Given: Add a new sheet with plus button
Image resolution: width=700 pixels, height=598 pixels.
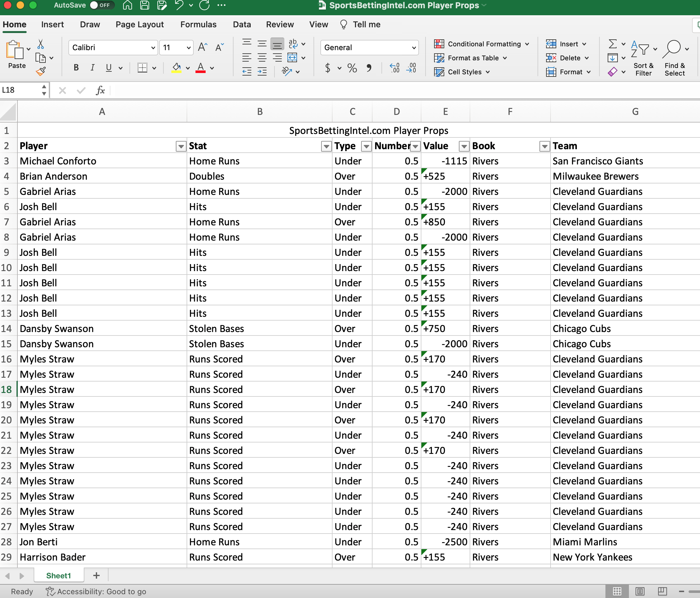Looking at the screenshot, I should 96,575.
